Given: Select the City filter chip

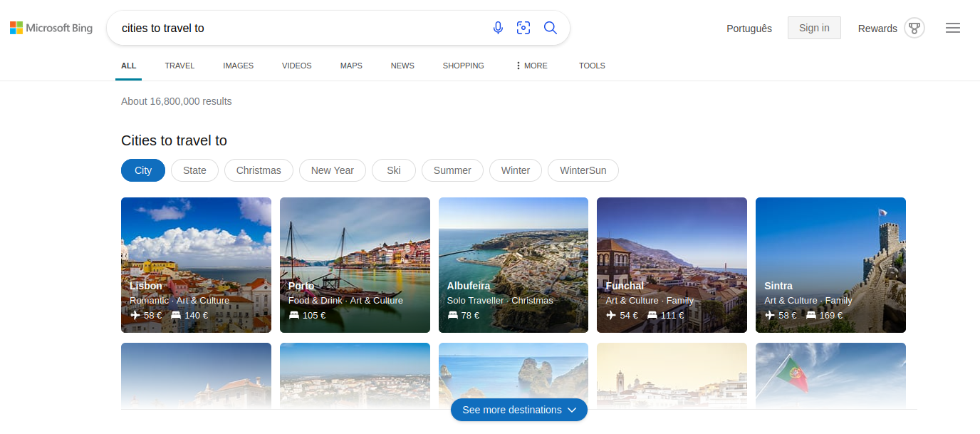Looking at the screenshot, I should pos(143,170).
